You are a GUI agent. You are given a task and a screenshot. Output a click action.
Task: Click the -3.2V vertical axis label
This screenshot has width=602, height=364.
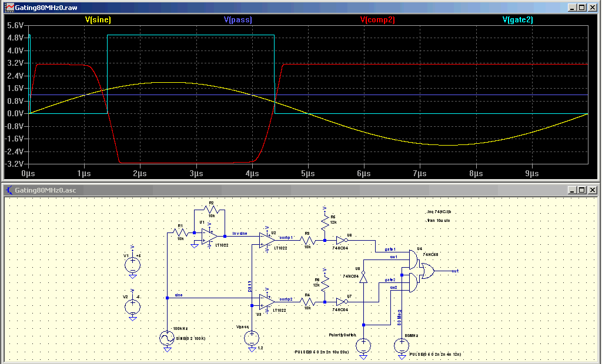pyautogui.click(x=14, y=164)
